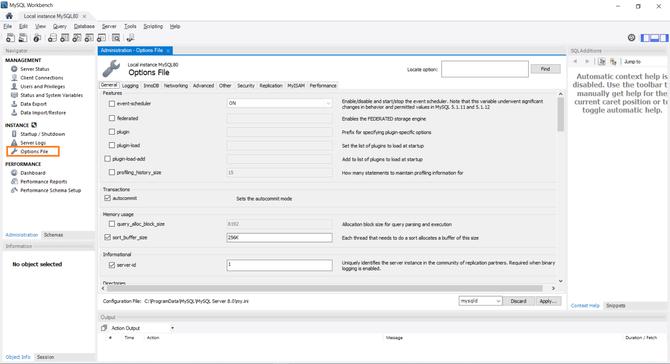Click the Apply... button
The image size is (670, 364).
(548, 301)
